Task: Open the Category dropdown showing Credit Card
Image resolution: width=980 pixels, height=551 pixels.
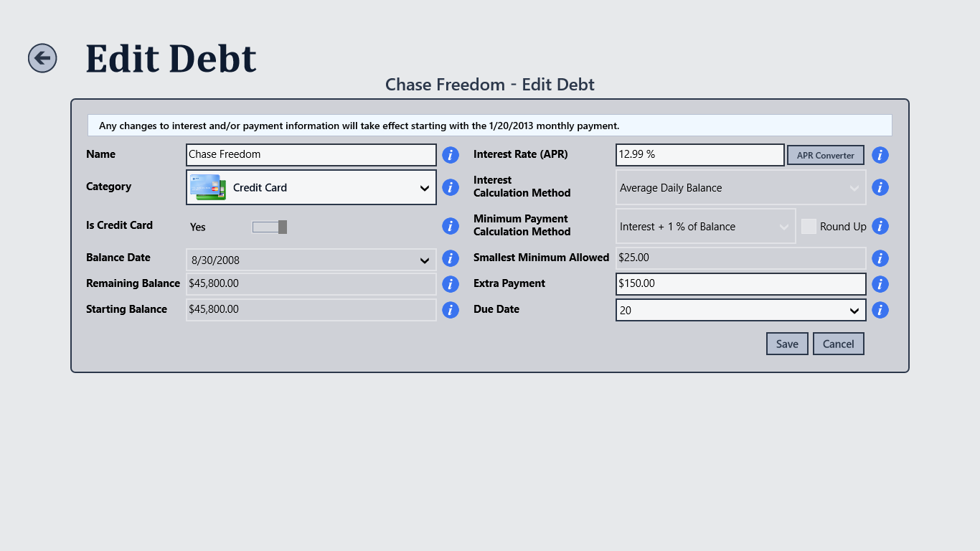Action: tap(311, 187)
